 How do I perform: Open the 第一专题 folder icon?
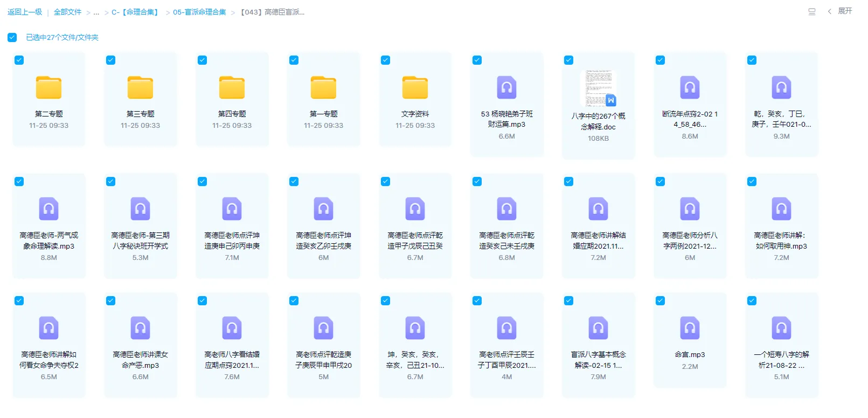point(324,87)
